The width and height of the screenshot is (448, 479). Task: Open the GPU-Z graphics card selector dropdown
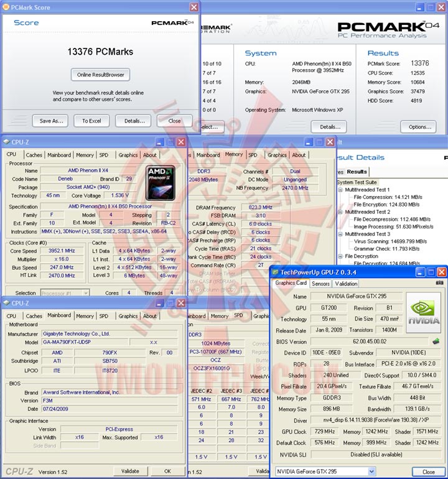(x=371, y=472)
